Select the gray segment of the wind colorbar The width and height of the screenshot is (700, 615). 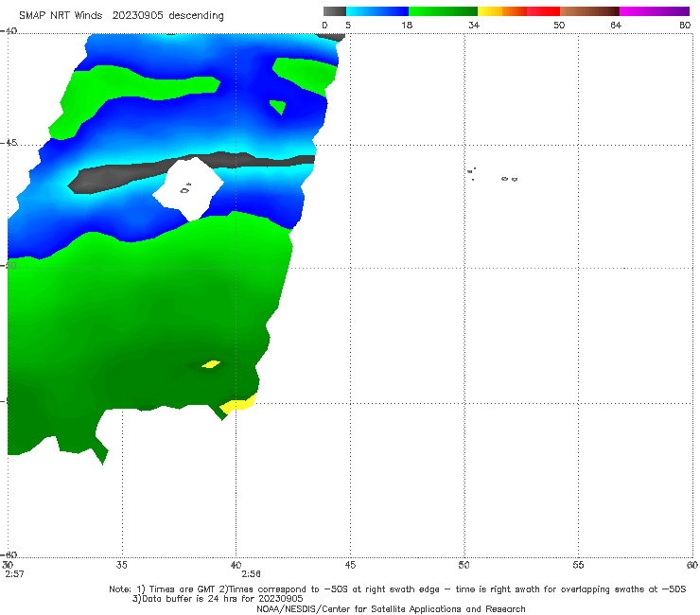pos(335,11)
